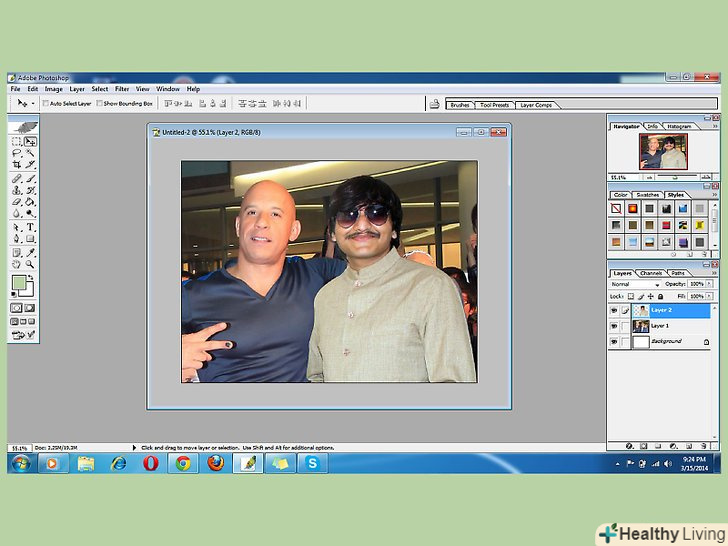The width and height of the screenshot is (728, 546).
Task: Toggle visibility of the Background layer
Action: click(x=613, y=342)
